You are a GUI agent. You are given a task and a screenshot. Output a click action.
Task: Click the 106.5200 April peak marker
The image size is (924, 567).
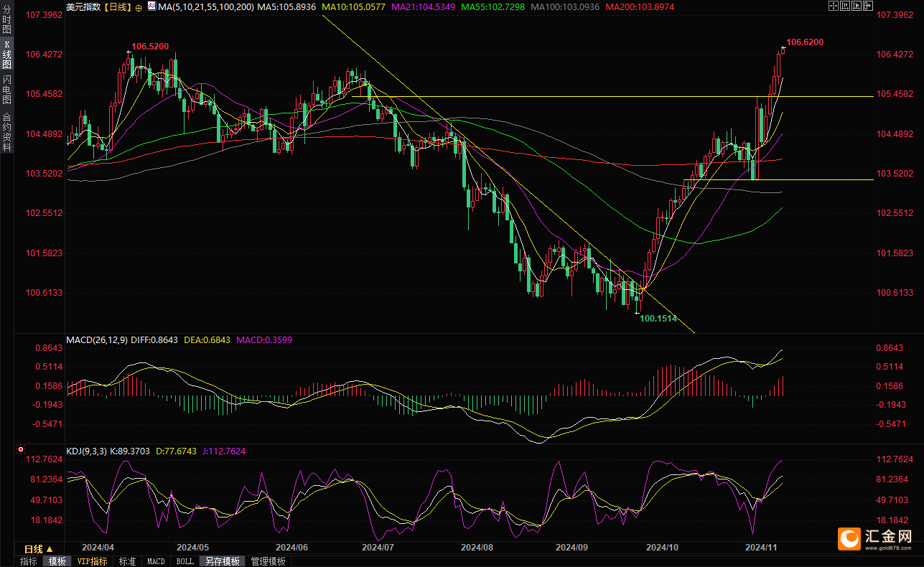click(x=150, y=46)
